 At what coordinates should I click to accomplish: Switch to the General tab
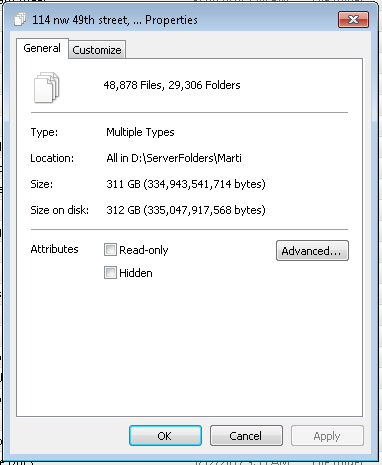(x=42, y=48)
